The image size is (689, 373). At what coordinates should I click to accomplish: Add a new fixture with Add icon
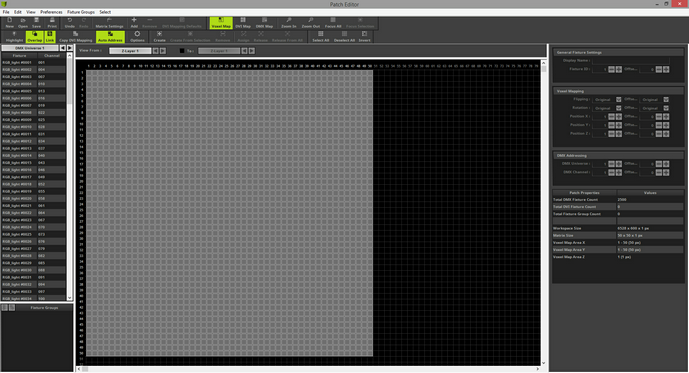point(134,23)
